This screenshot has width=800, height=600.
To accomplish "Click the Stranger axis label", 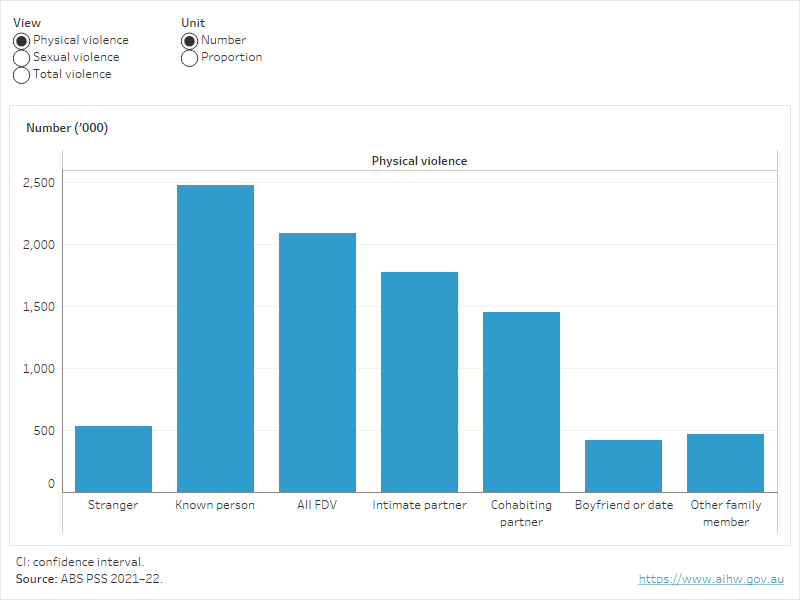I will pos(113,505).
